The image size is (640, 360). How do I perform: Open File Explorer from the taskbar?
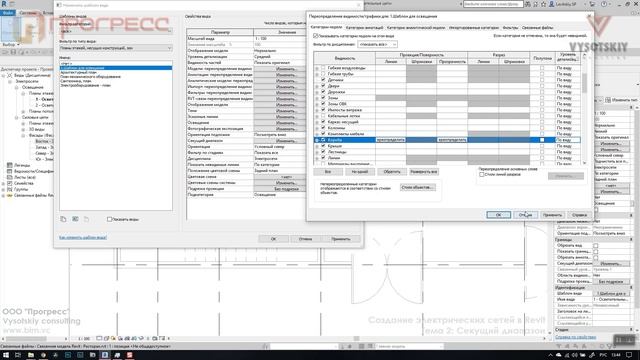[31, 355]
